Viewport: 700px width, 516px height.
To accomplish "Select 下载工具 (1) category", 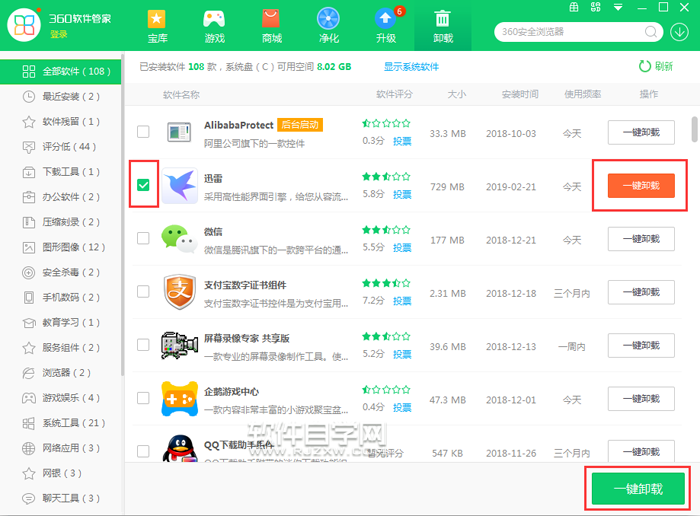I will pyautogui.click(x=60, y=172).
